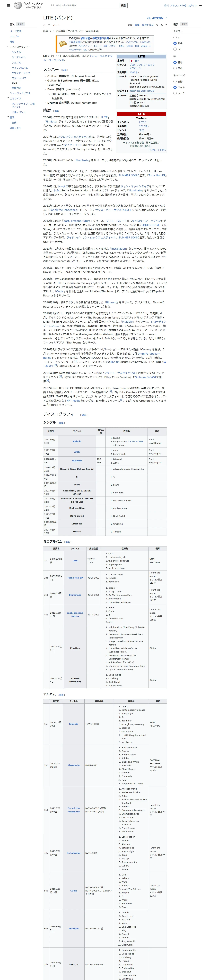Screen dimensions: 210x980
Task: Edit the メンバー section
Action: (x=64, y=70)
